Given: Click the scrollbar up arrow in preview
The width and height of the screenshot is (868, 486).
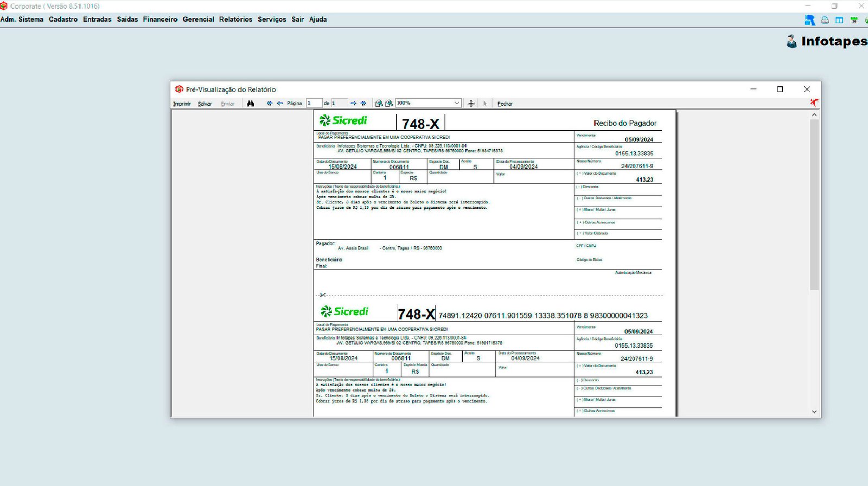Looking at the screenshot, I should 814,114.
